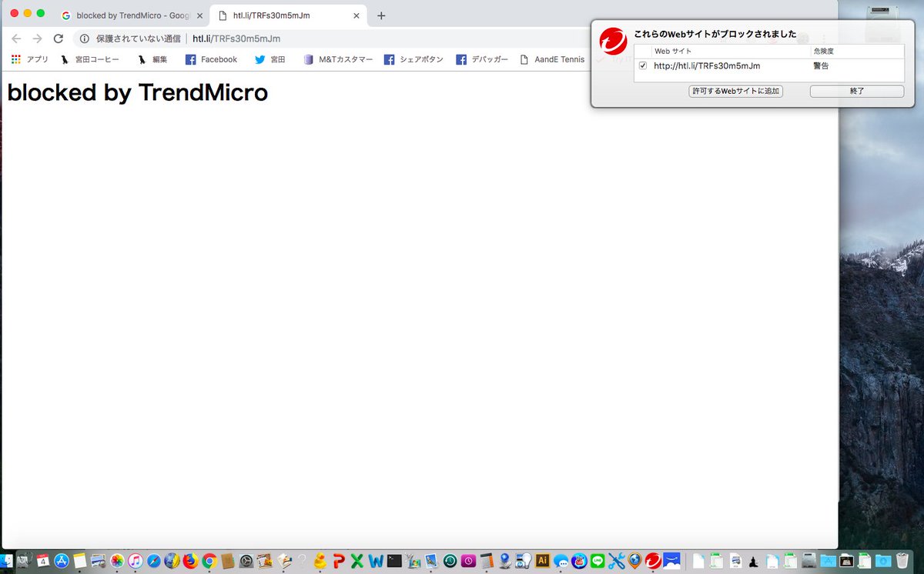Click the Trend Micro logo in popup
The image size is (924, 574).
point(614,41)
